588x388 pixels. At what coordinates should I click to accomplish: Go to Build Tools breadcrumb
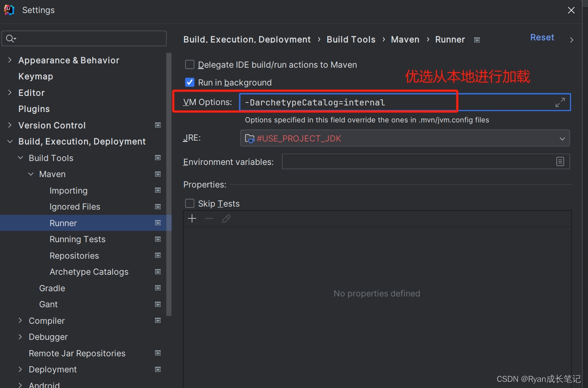(351, 39)
